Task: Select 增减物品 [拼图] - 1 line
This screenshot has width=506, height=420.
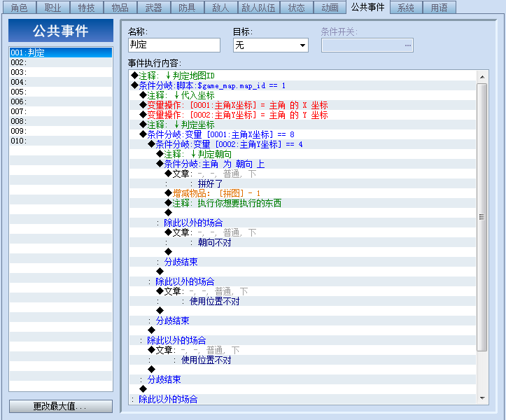Action: (303, 193)
